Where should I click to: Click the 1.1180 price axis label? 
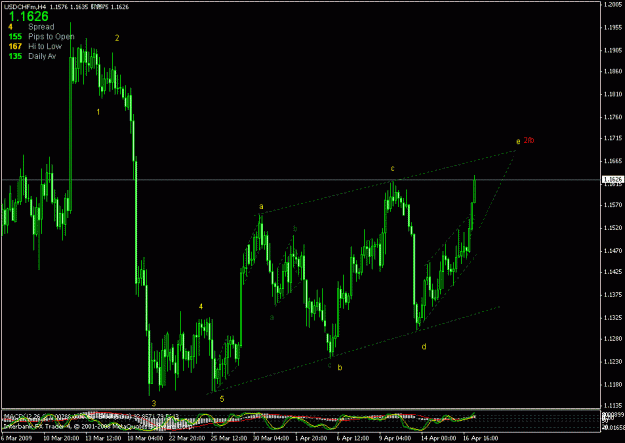tap(613, 385)
